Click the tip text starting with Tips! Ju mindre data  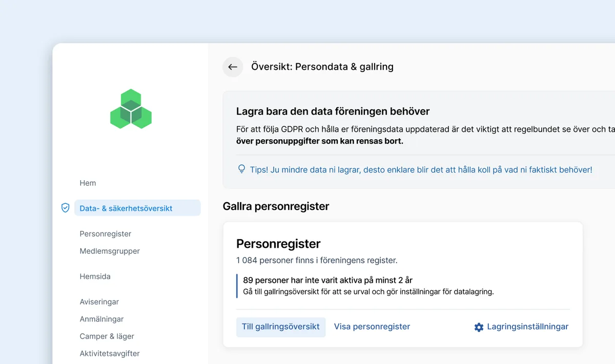coord(421,169)
